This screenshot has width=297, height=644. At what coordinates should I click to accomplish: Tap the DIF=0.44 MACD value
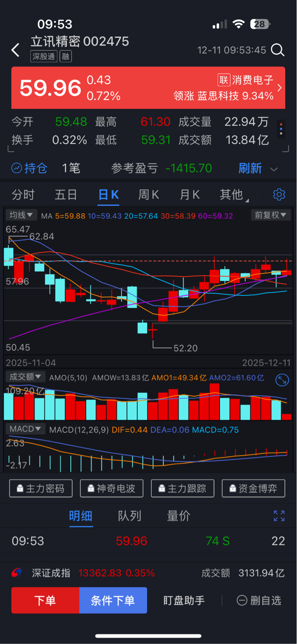pos(129,430)
